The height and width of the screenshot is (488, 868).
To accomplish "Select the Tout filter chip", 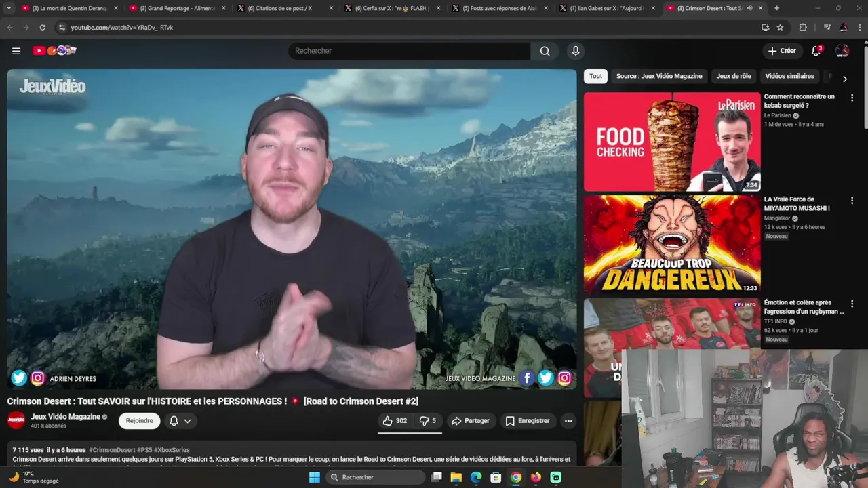I will coord(595,76).
